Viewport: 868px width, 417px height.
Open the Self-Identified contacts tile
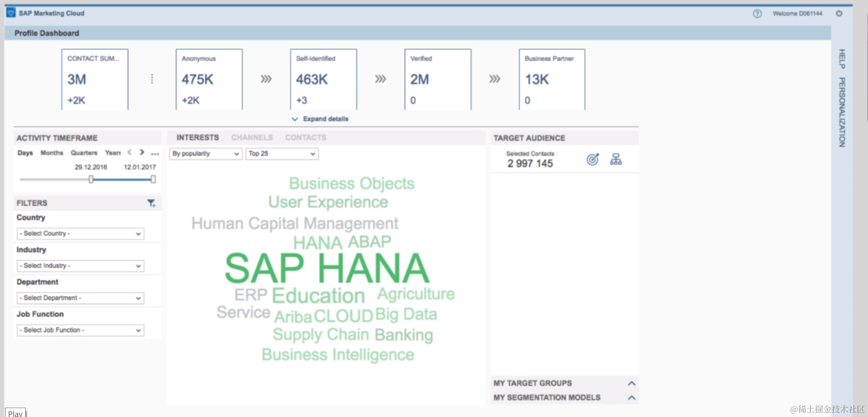(324, 80)
